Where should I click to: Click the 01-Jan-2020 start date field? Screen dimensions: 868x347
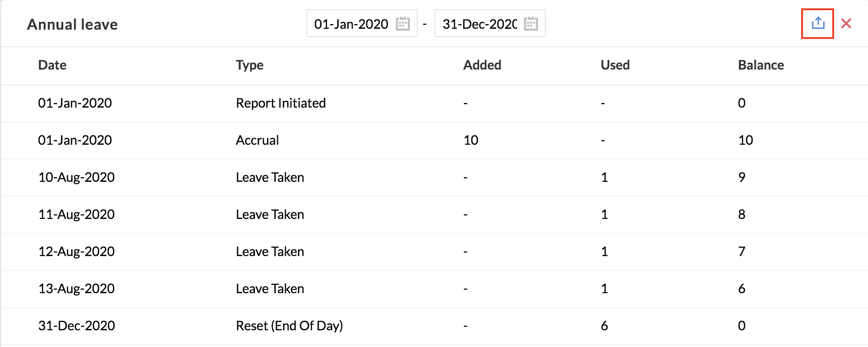[x=351, y=24]
